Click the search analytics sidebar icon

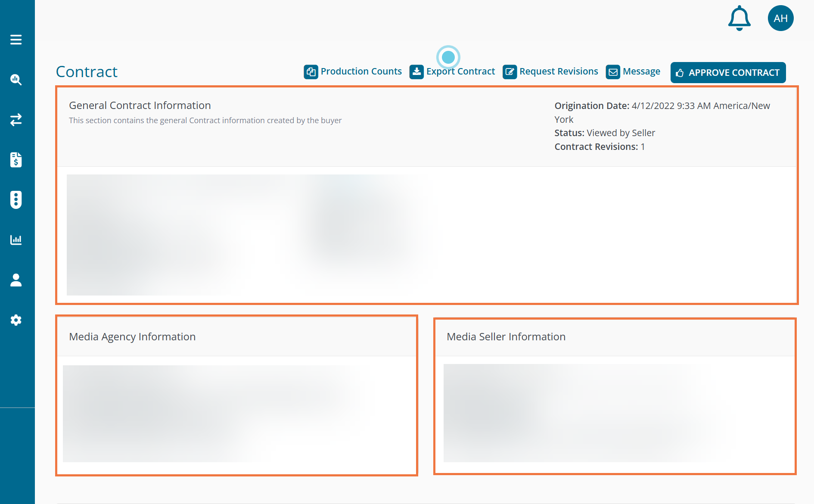(16, 80)
